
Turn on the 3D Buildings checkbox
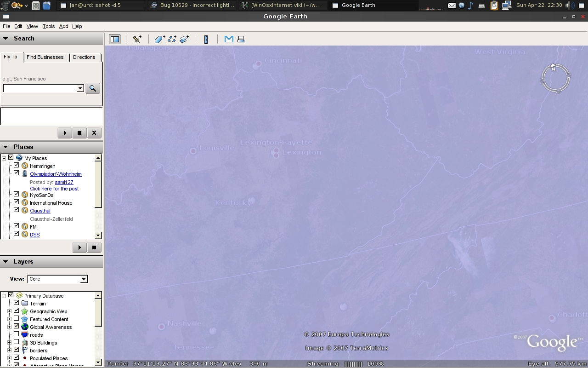pyautogui.click(x=17, y=342)
